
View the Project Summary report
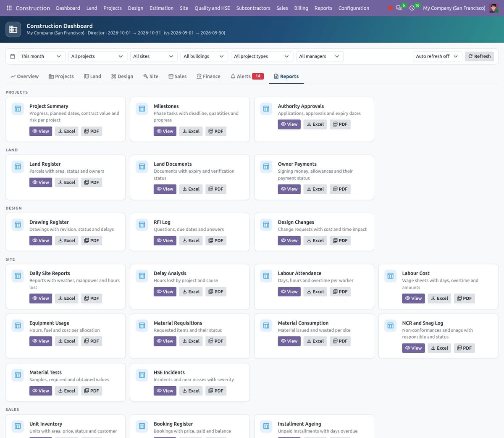(x=41, y=131)
